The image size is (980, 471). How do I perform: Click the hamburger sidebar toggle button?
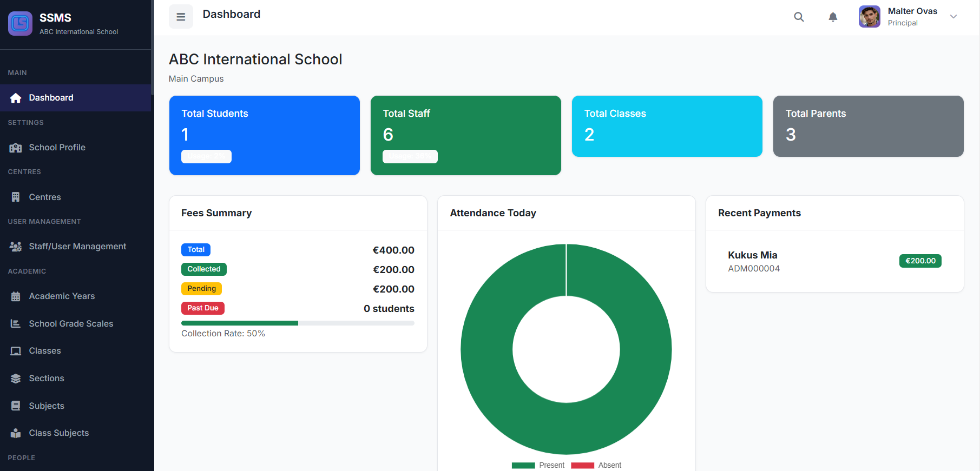point(181,17)
